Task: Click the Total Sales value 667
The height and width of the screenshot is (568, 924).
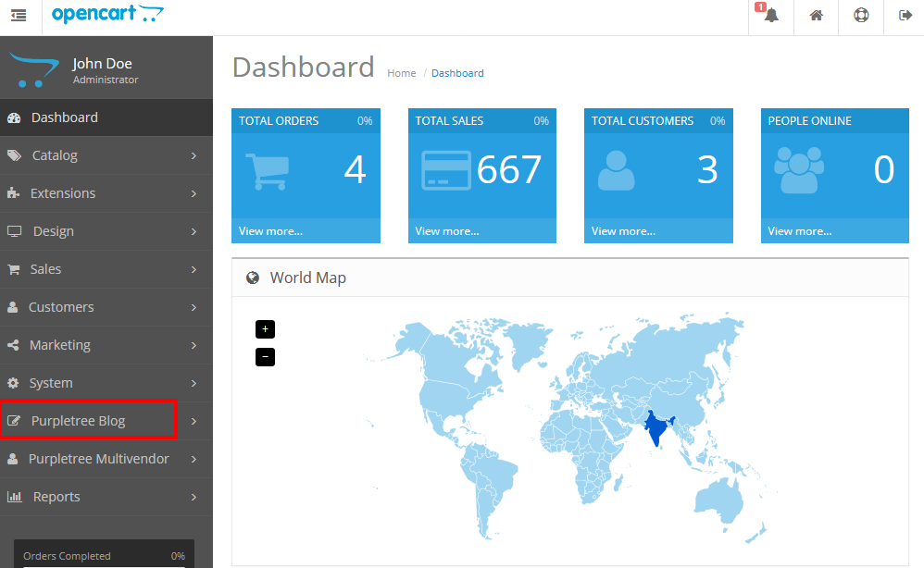Action: click(x=509, y=169)
